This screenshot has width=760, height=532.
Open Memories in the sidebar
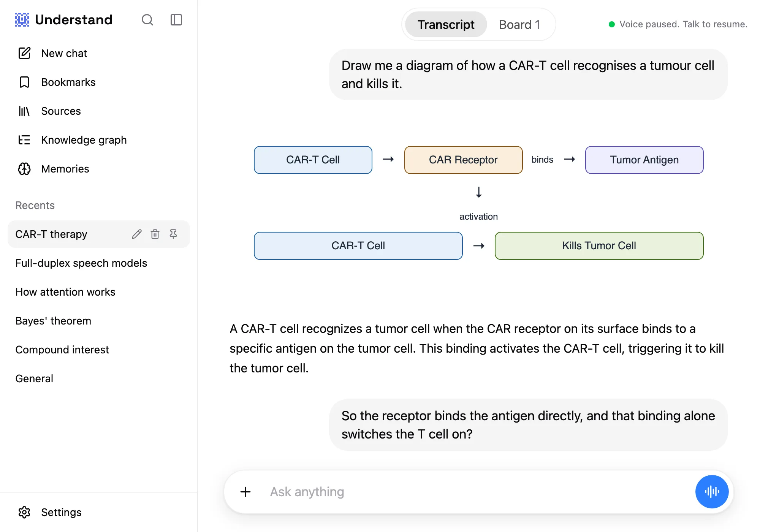click(99, 169)
